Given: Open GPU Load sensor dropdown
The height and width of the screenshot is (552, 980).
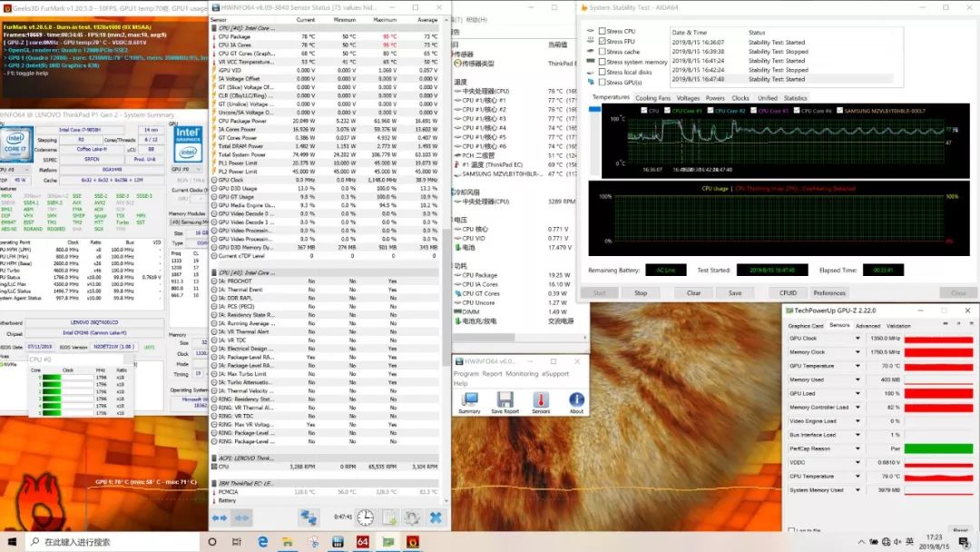Looking at the screenshot, I should point(857,393).
